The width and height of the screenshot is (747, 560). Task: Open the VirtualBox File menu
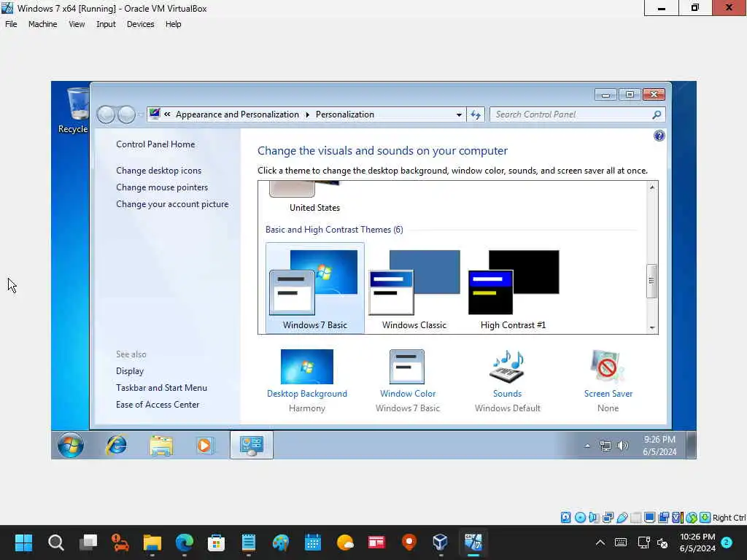[x=11, y=24]
